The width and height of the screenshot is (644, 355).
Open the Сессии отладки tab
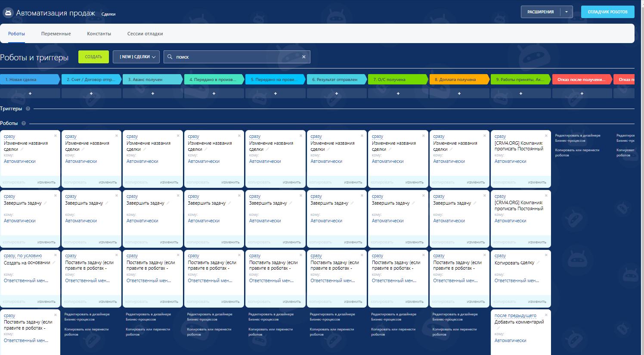point(145,34)
